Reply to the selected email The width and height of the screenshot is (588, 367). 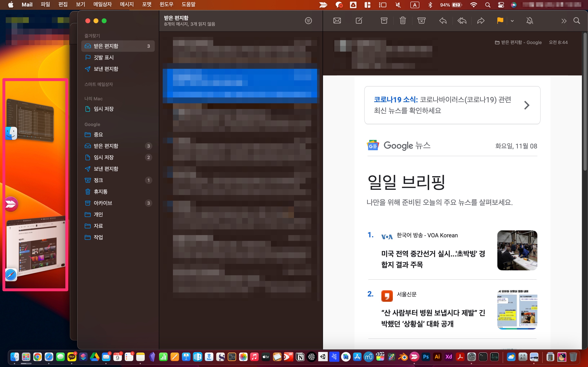pos(443,21)
